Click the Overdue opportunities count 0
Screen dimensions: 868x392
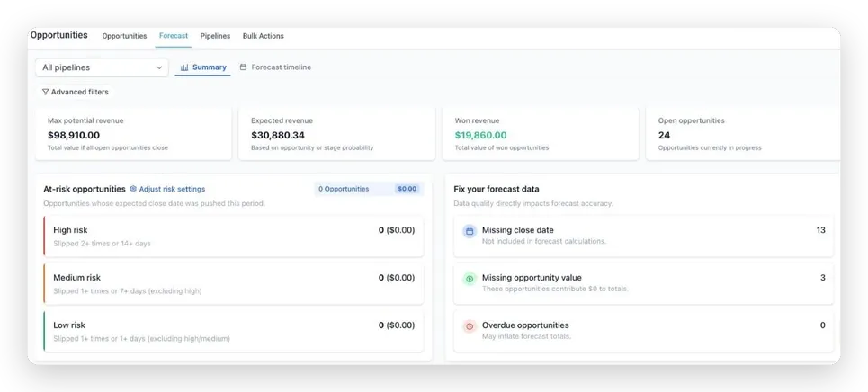point(823,325)
